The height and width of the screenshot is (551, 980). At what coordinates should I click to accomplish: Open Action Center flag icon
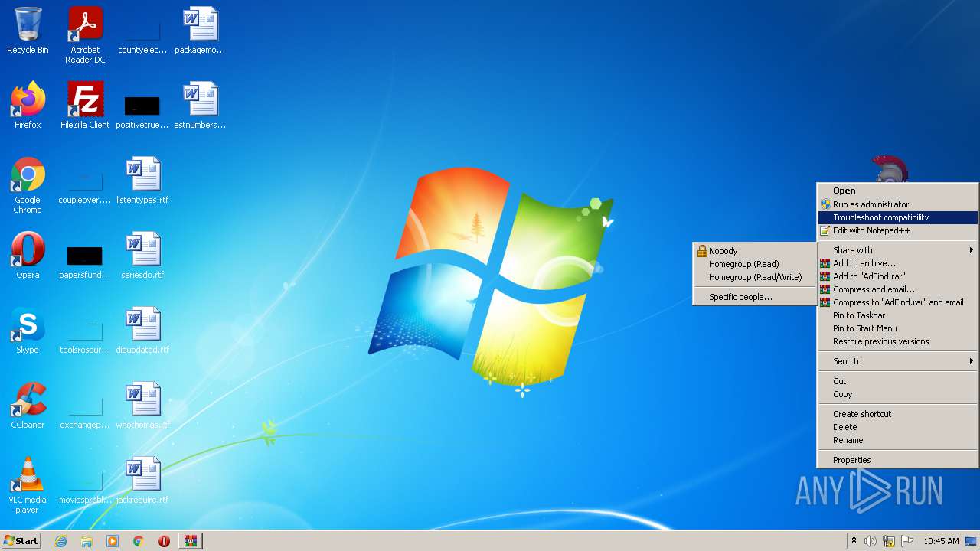[906, 541]
